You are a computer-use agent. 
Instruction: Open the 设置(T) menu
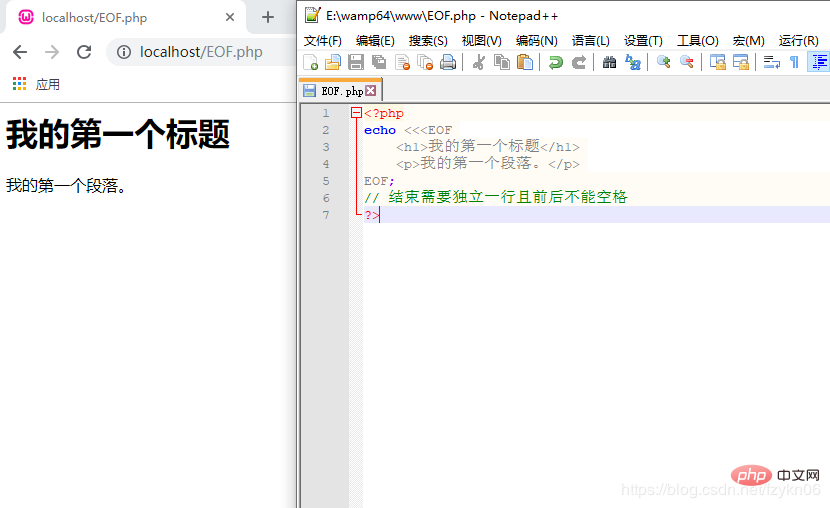click(x=643, y=41)
